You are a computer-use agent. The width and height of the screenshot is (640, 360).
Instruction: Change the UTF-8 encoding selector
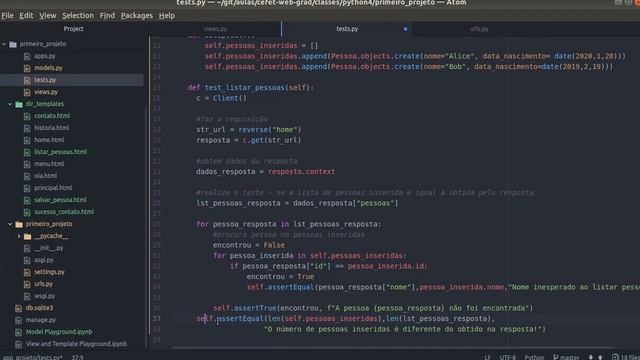(x=508, y=357)
